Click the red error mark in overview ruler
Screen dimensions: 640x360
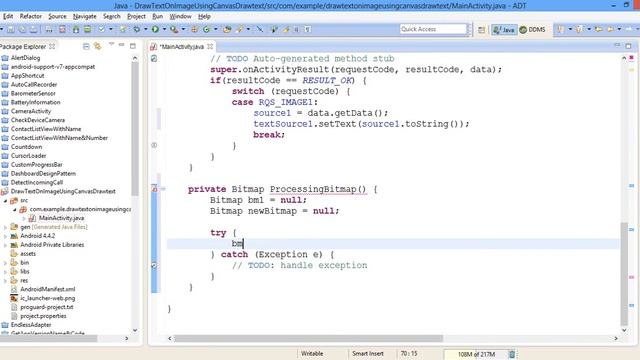pyautogui.click(x=631, y=58)
